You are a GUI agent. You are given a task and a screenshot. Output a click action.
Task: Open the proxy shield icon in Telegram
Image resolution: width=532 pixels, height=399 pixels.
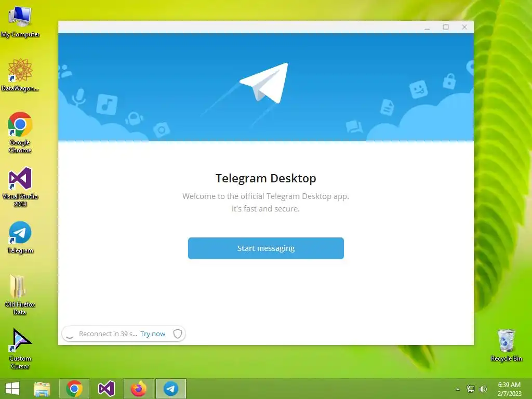(178, 334)
